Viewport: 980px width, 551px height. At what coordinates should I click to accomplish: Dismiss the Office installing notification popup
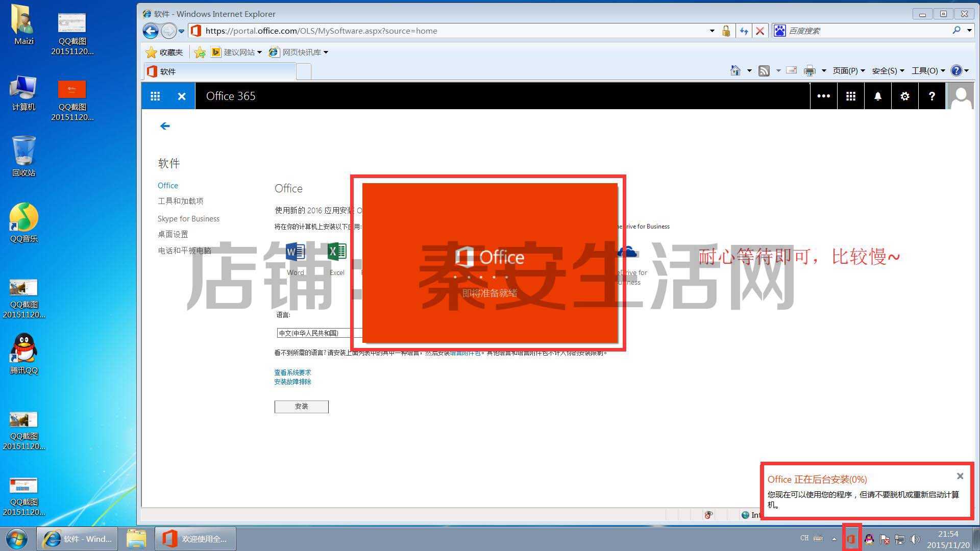[960, 476]
